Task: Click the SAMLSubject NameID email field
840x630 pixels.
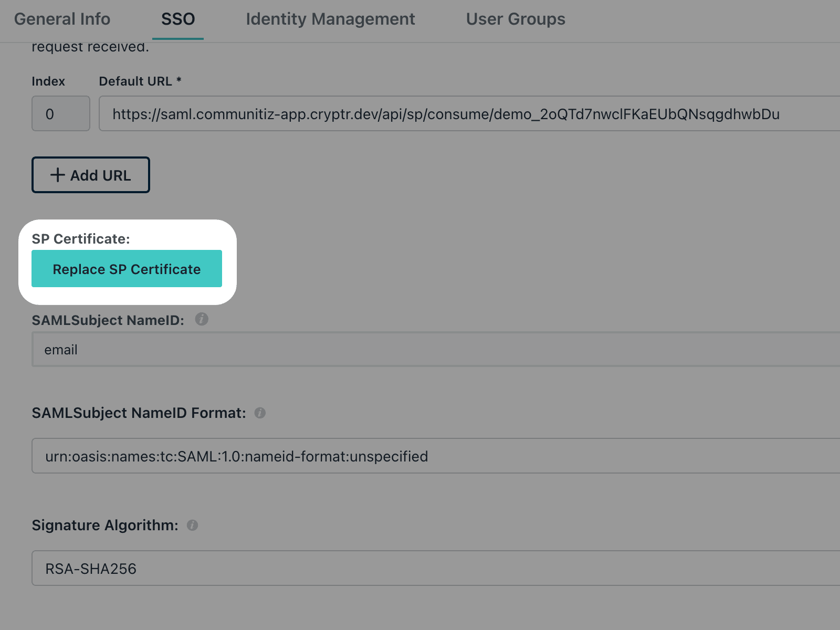Action: pos(436,350)
